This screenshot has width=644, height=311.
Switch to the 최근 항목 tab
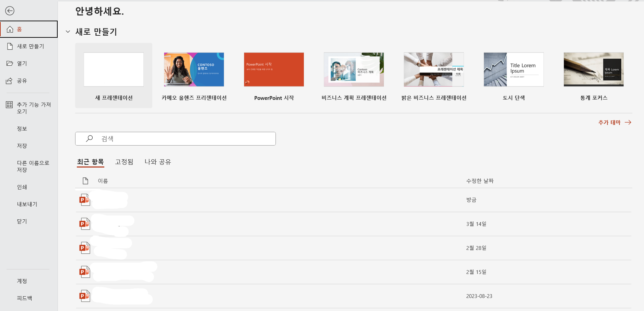click(91, 162)
